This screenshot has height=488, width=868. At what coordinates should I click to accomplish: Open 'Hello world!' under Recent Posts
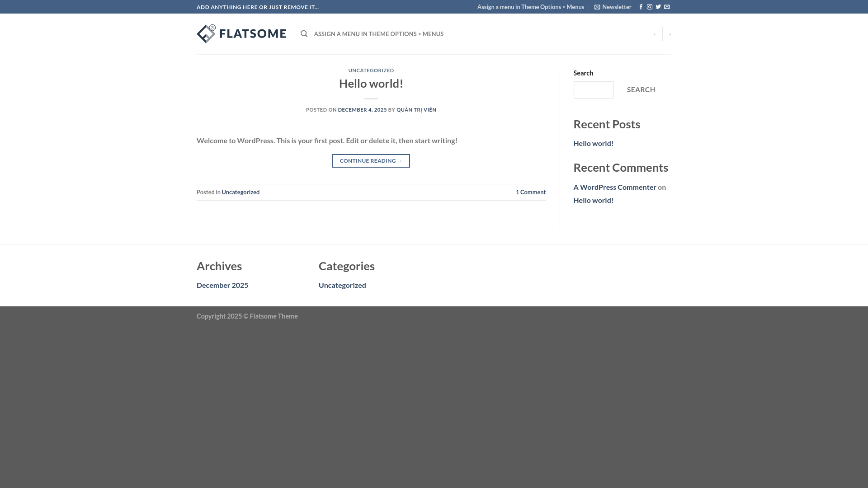tap(594, 143)
